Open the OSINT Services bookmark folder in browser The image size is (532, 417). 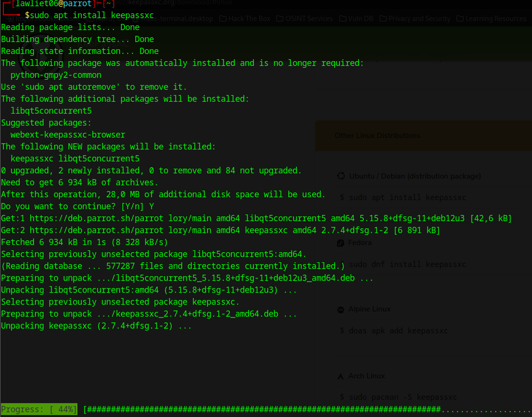click(304, 19)
